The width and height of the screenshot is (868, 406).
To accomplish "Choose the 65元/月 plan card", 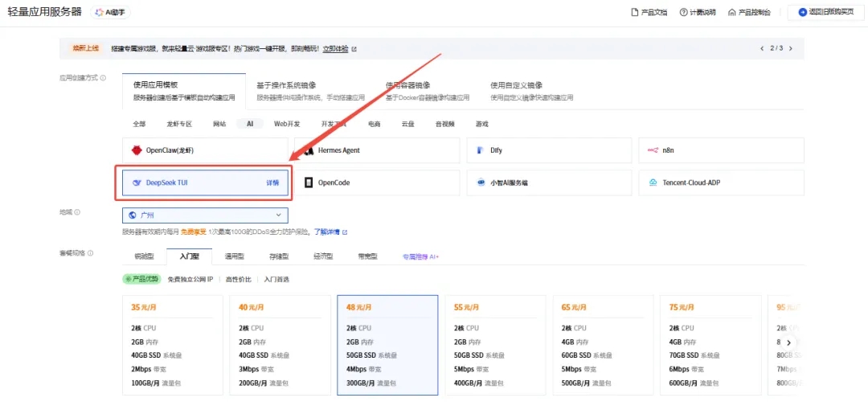I will (x=603, y=345).
